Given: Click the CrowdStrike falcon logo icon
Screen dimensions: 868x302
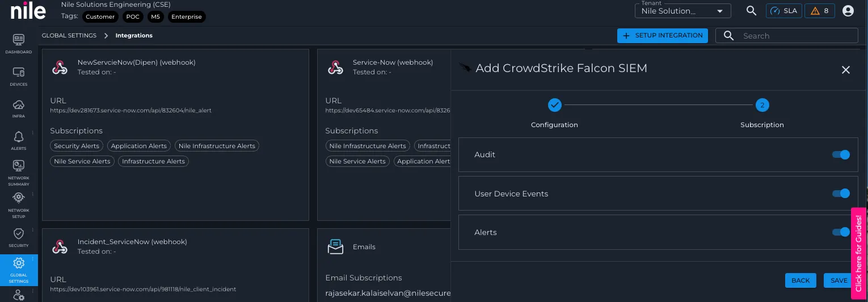Looking at the screenshot, I should [465, 68].
